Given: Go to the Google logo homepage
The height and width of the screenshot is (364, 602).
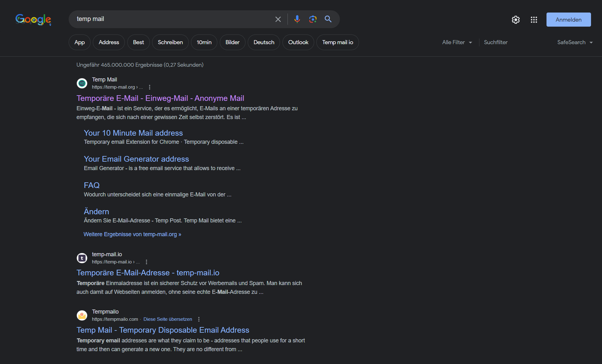Looking at the screenshot, I should (x=33, y=19).
